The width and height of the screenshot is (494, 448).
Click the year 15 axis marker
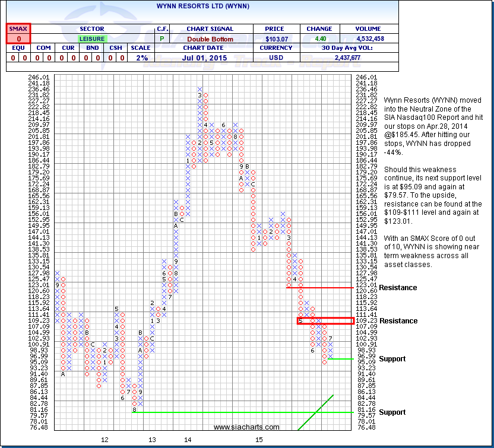tap(259, 440)
